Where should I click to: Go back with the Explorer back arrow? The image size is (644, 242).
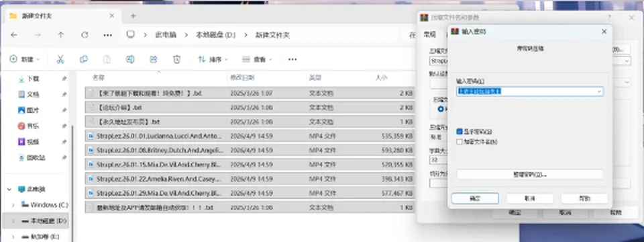tap(14, 35)
